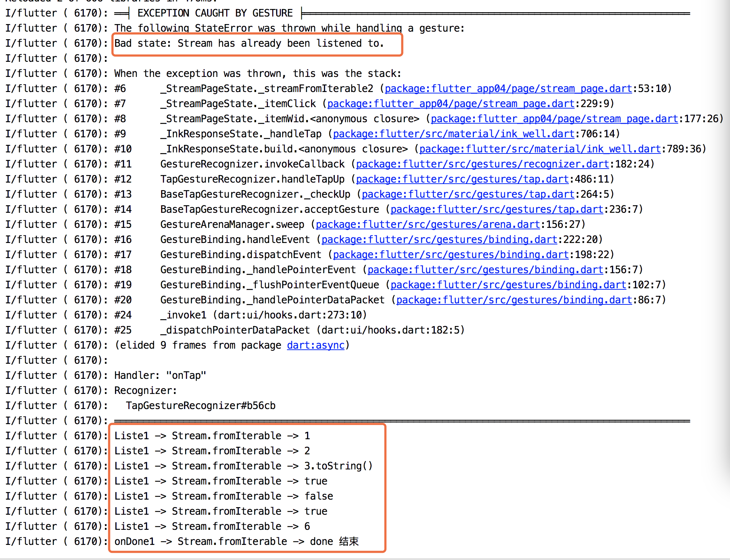Click the TapGestureRecognizer#b56cb log line
Image resolution: width=730 pixels, height=560 pixels.
[200, 405]
